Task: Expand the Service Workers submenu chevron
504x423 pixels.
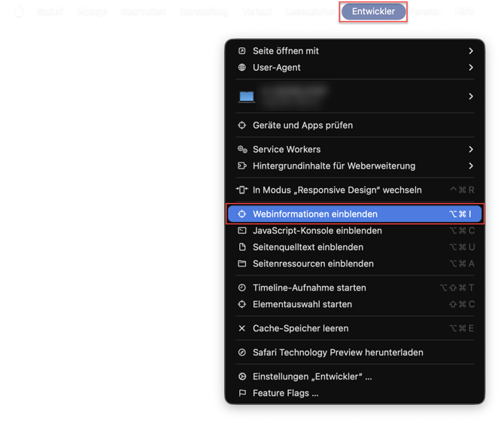Action: click(x=471, y=149)
